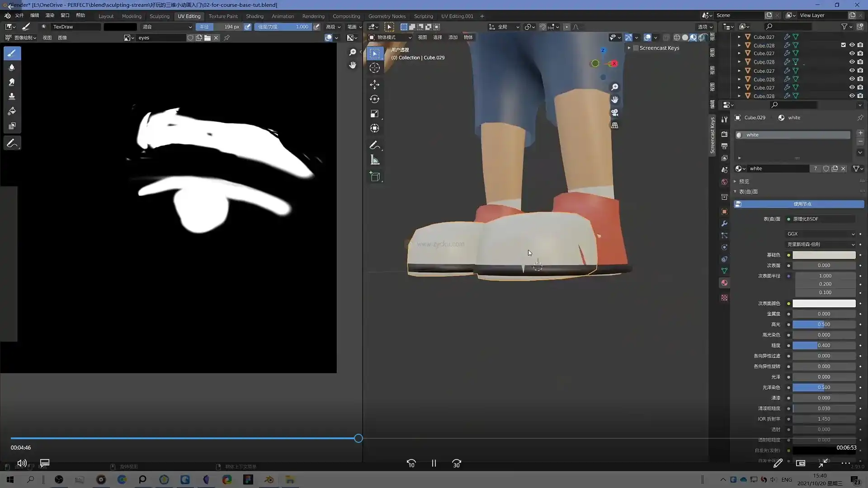Open the Shading workspace tab
The width and height of the screenshot is (868, 488).
[255, 16]
